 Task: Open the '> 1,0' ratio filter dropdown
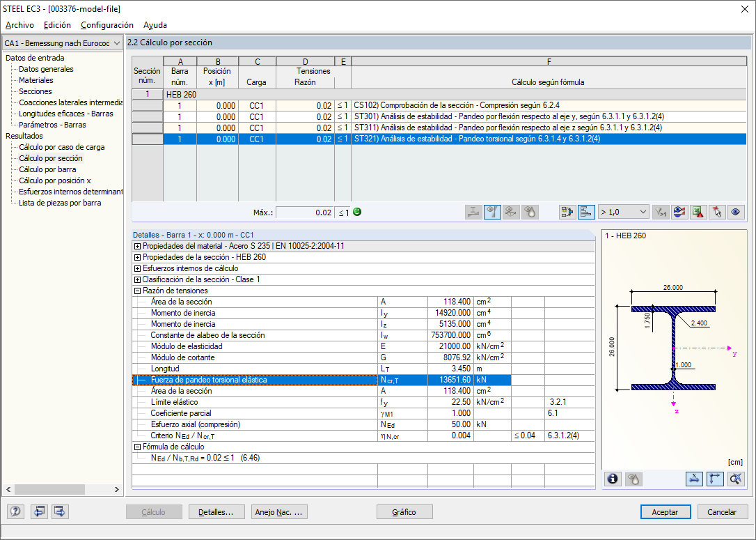(623, 212)
